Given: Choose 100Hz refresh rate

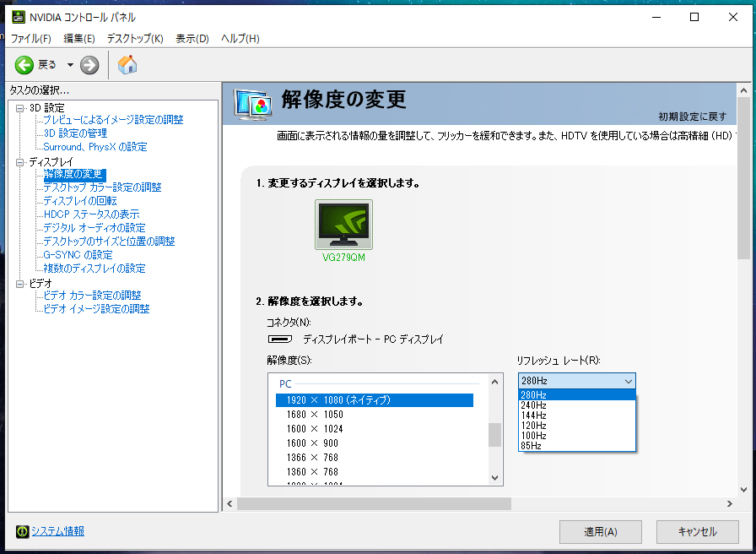Looking at the screenshot, I should 577,436.
